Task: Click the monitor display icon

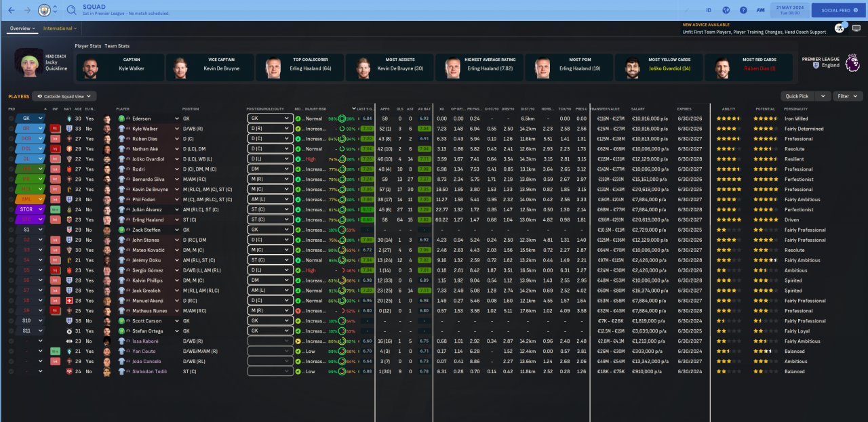Action: [856, 28]
